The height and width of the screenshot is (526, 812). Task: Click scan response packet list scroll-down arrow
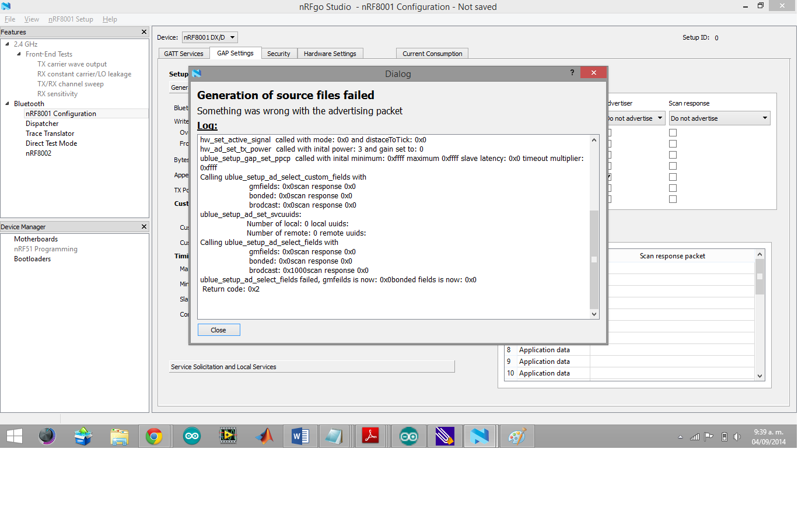click(x=759, y=376)
